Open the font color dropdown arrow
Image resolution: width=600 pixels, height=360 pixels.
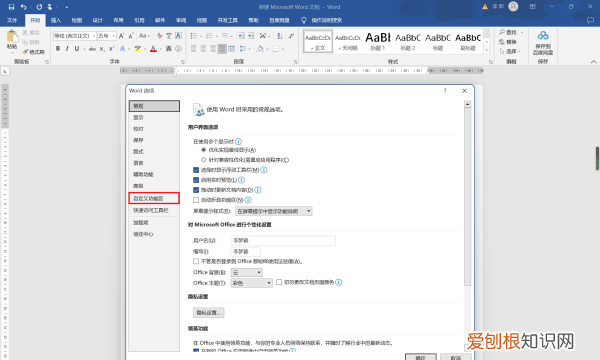[160, 49]
